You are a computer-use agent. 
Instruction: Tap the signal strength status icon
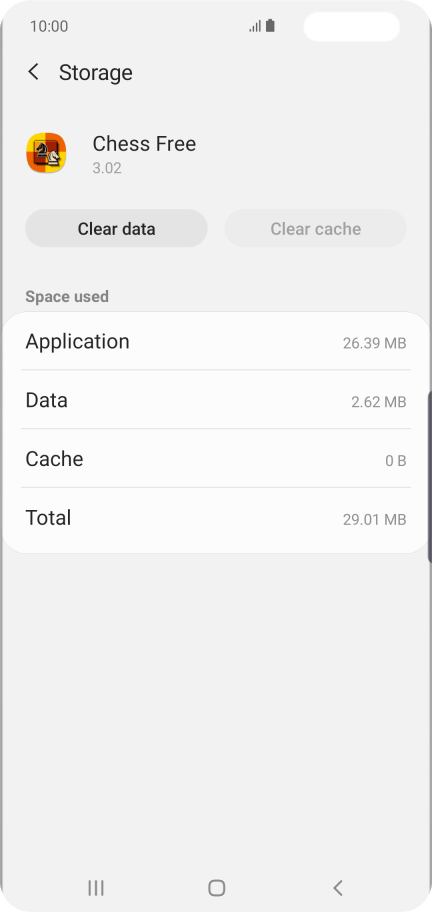(255, 26)
